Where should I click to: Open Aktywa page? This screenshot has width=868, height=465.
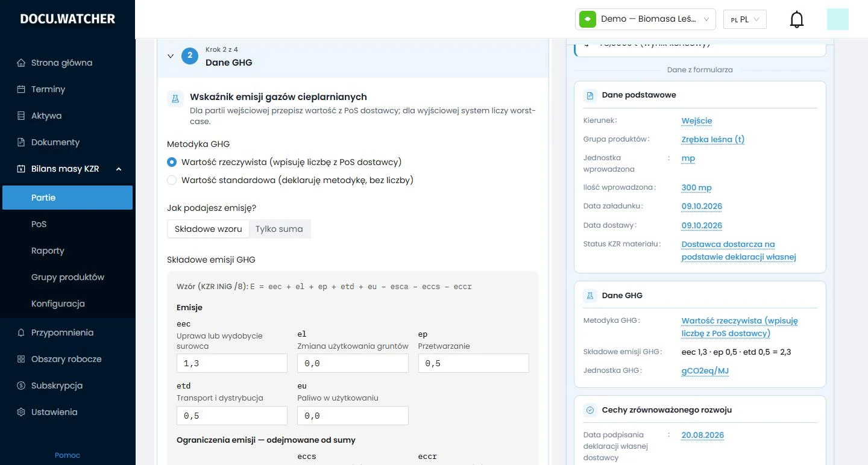[x=68, y=116]
